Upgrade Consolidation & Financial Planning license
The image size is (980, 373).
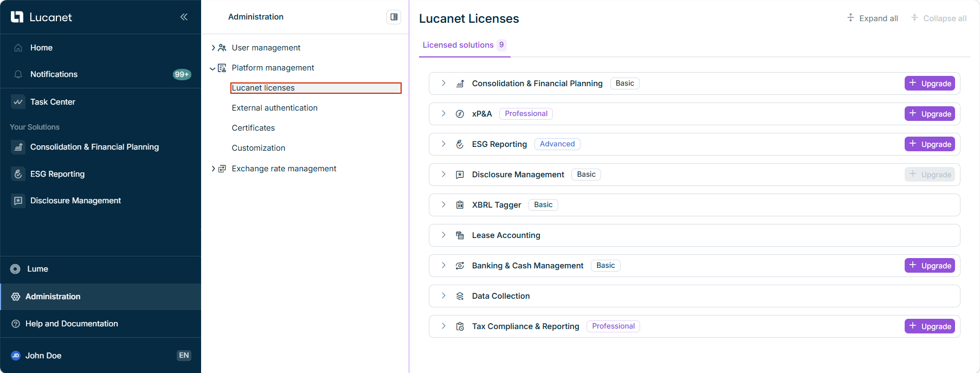(930, 83)
